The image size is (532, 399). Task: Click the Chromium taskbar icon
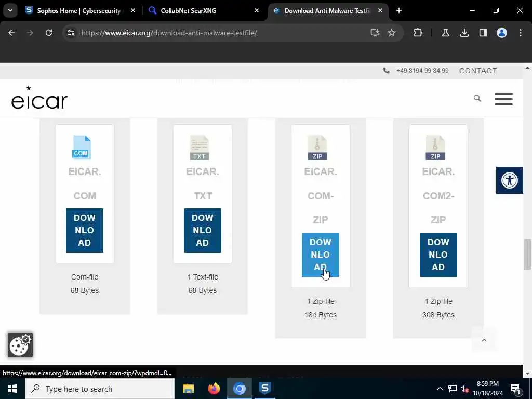(239, 389)
